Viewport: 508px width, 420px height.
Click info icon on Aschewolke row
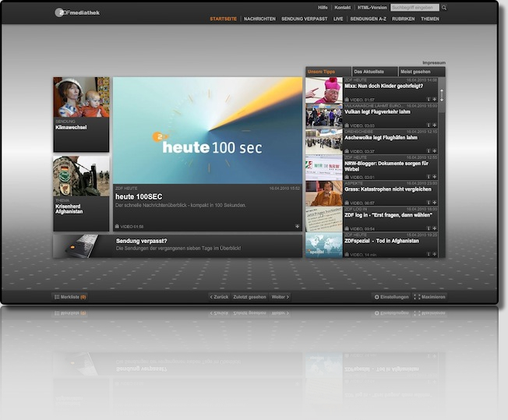pos(429,150)
